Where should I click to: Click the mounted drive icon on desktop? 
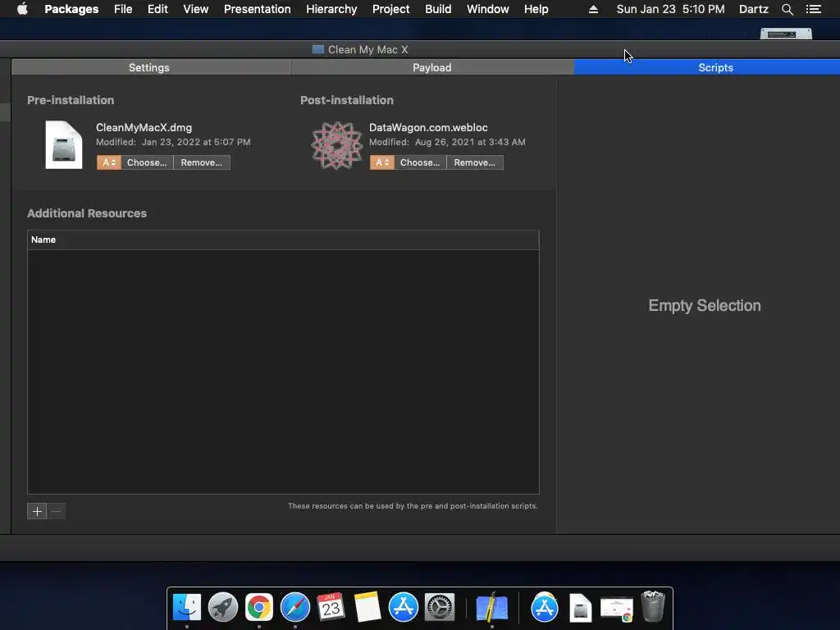pyautogui.click(x=786, y=34)
